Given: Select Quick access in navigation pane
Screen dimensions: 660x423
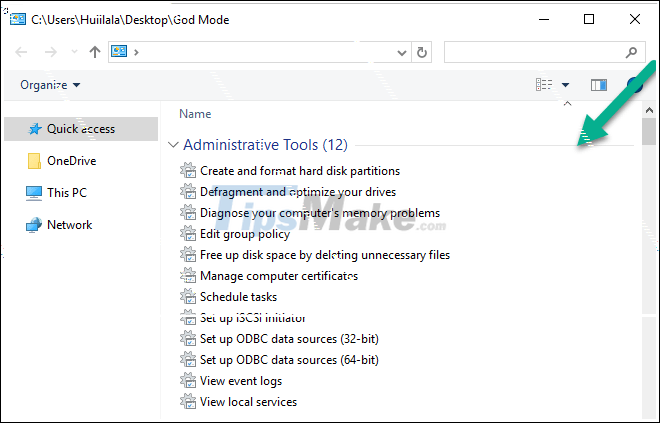Looking at the screenshot, I should (81, 129).
